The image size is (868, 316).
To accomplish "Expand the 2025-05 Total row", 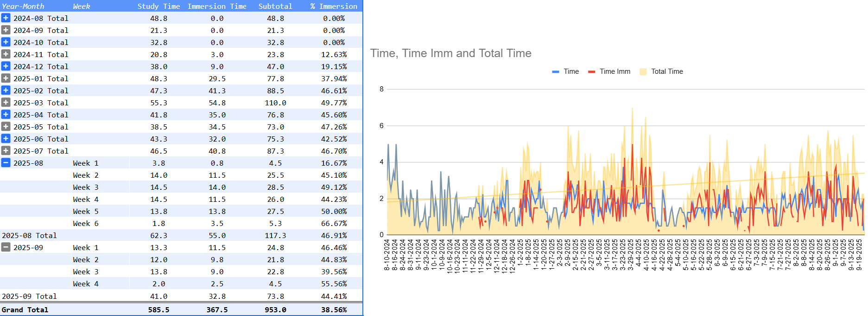I will click(x=6, y=127).
